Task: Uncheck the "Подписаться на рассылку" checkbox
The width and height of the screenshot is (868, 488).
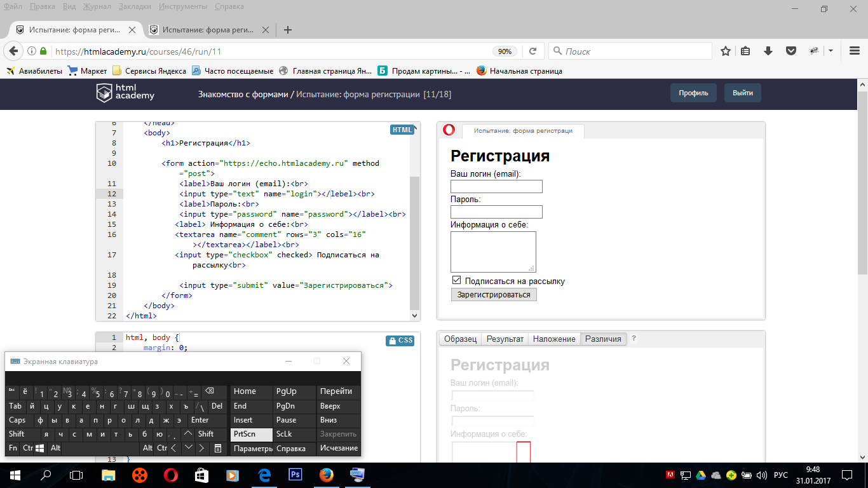Action: (x=456, y=280)
